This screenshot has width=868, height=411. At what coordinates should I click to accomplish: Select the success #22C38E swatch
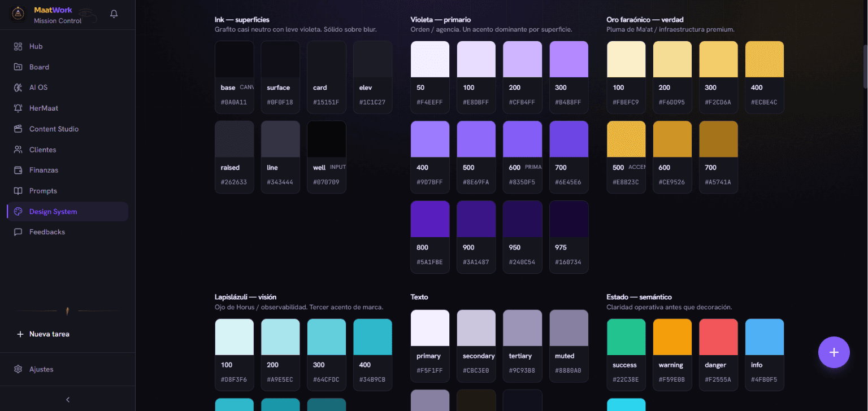[626, 355]
